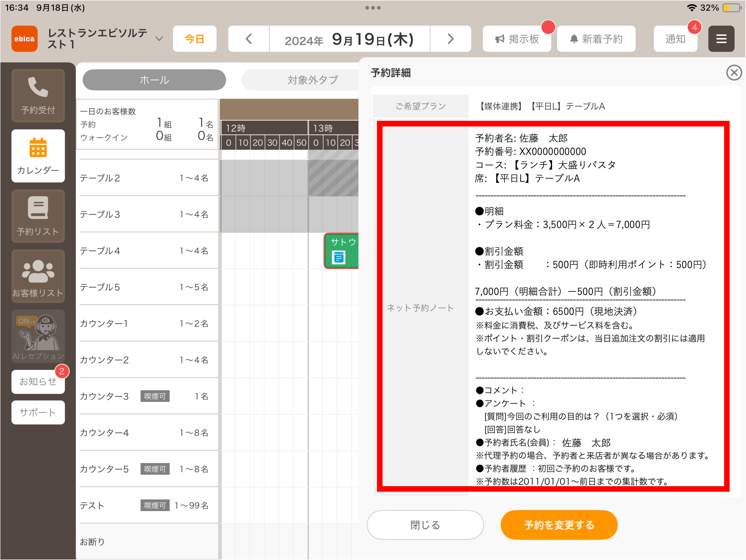Close the 予約詳細 panel with X

(734, 73)
